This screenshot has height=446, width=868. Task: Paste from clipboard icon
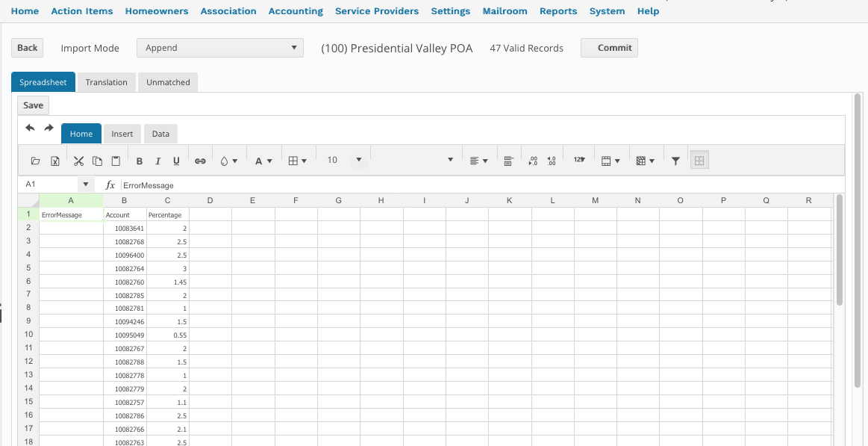(x=116, y=161)
